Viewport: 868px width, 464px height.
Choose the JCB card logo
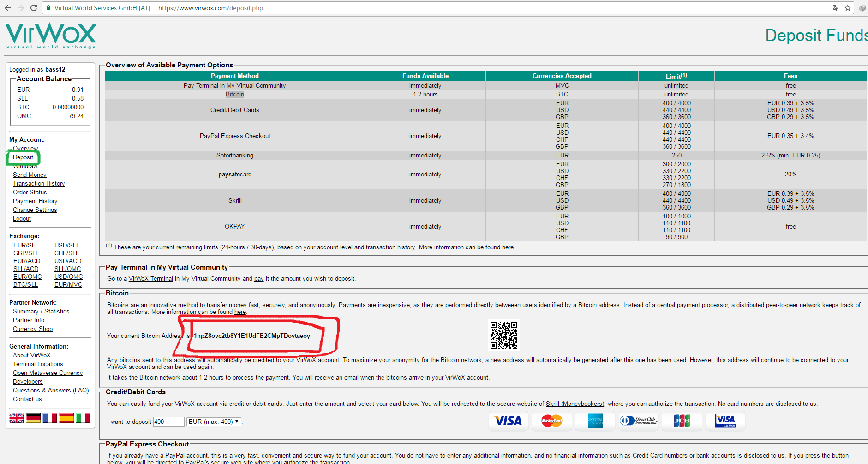pos(682,421)
